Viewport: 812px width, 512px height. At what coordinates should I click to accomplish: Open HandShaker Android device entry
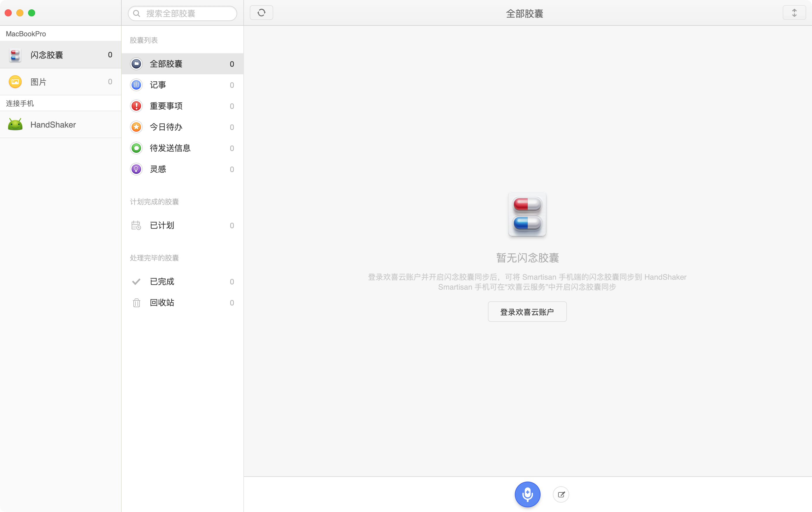(x=53, y=125)
